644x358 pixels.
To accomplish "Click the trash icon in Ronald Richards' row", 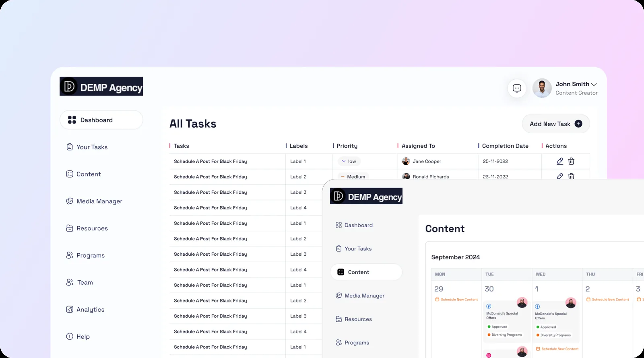I will (x=571, y=176).
